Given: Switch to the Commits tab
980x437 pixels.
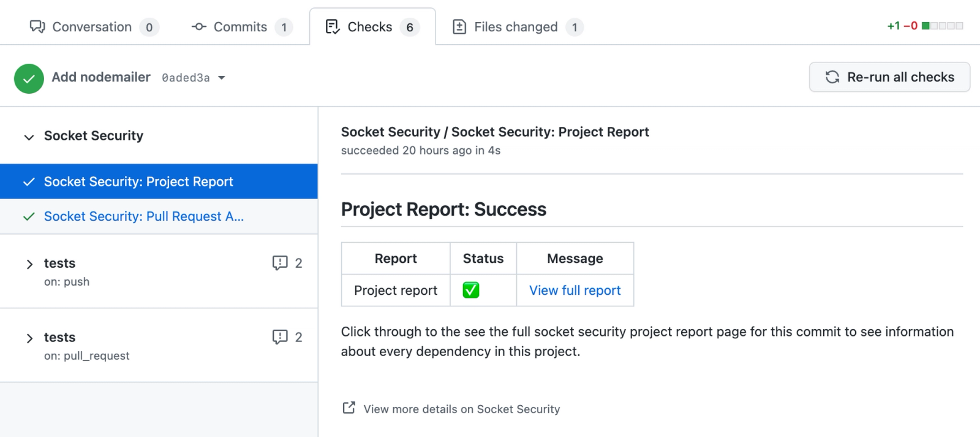Looking at the screenshot, I should (x=242, y=27).
